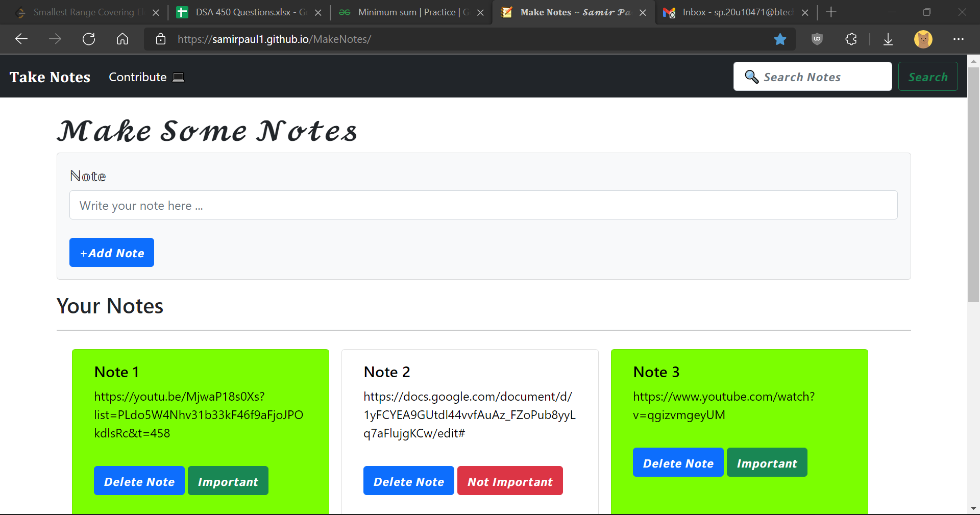980x515 pixels.
Task: Click the scrollbar down arrow
Action: tap(974, 508)
